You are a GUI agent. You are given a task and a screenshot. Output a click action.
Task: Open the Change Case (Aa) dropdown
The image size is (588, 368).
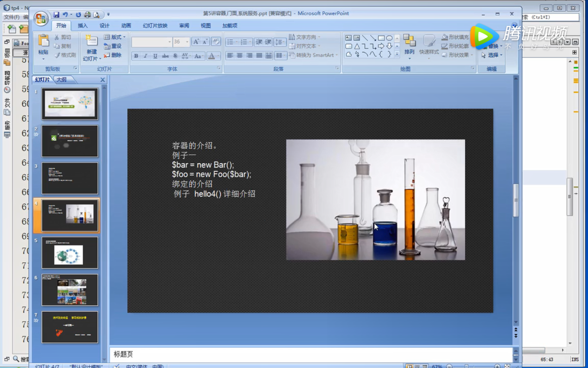[x=199, y=56]
